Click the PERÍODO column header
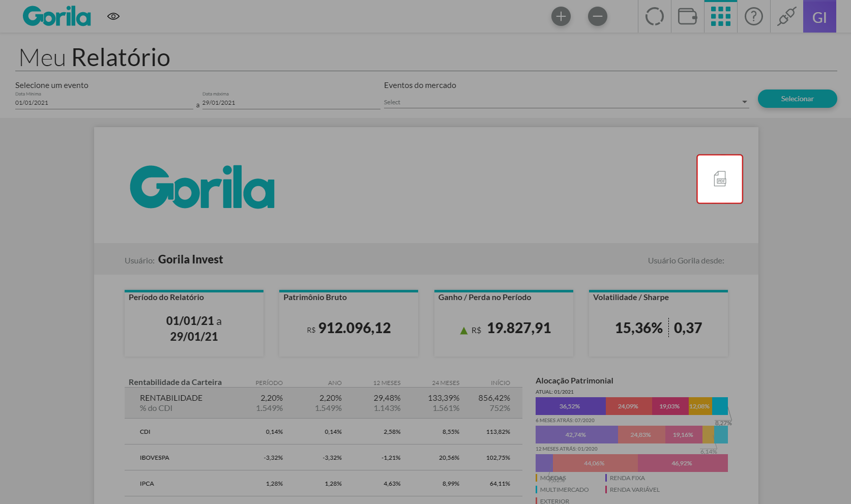Screen dimensions: 851x504 [269, 383]
